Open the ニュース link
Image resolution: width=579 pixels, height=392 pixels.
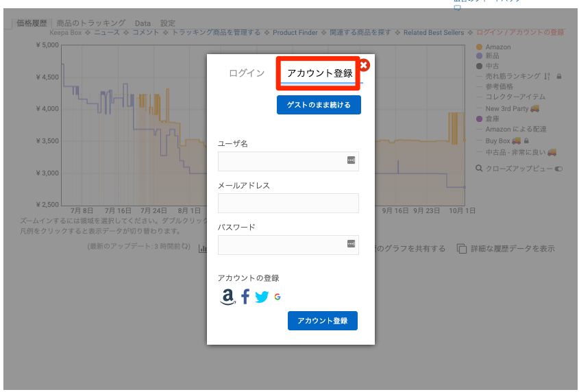(x=107, y=32)
